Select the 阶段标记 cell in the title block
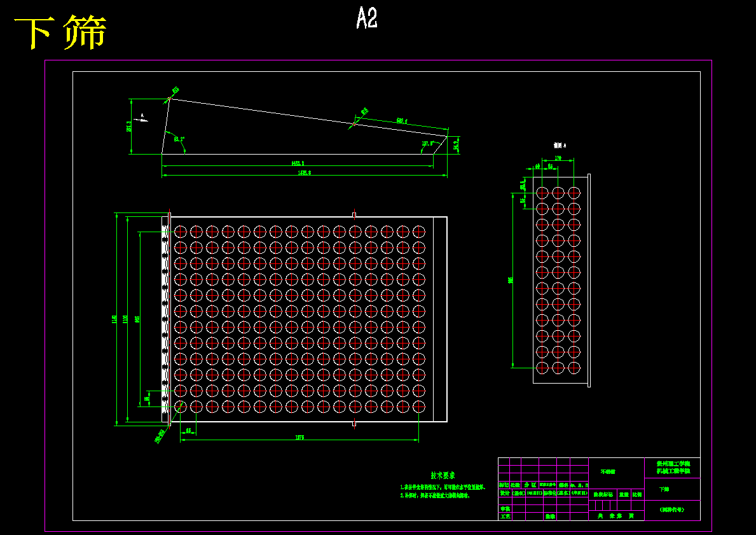This screenshot has height=535, width=756. (x=603, y=494)
